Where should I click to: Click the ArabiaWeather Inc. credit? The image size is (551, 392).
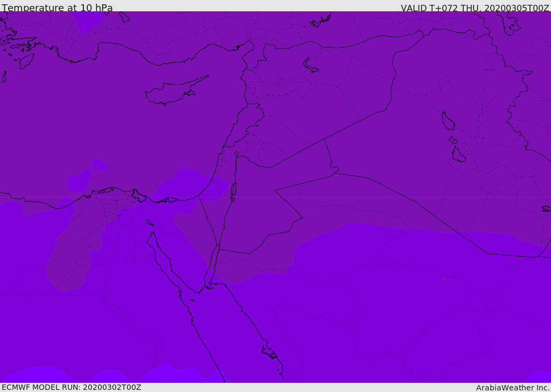pos(513,388)
